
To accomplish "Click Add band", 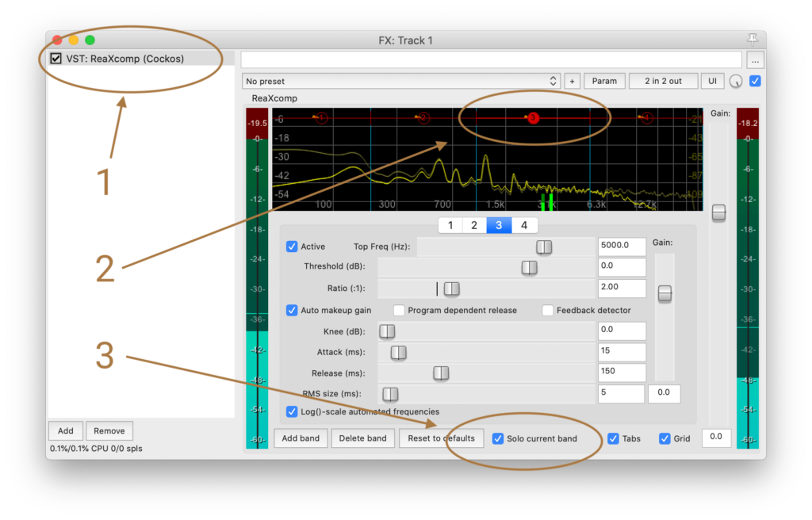I will pos(301,438).
